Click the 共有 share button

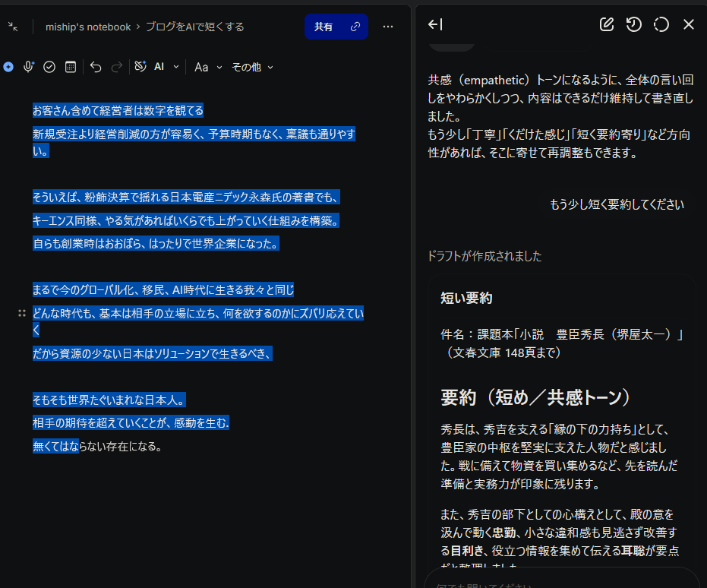324,27
